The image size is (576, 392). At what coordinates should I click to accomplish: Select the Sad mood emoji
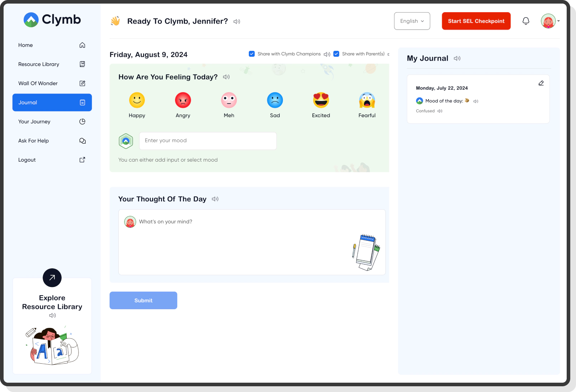coord(275,100)
